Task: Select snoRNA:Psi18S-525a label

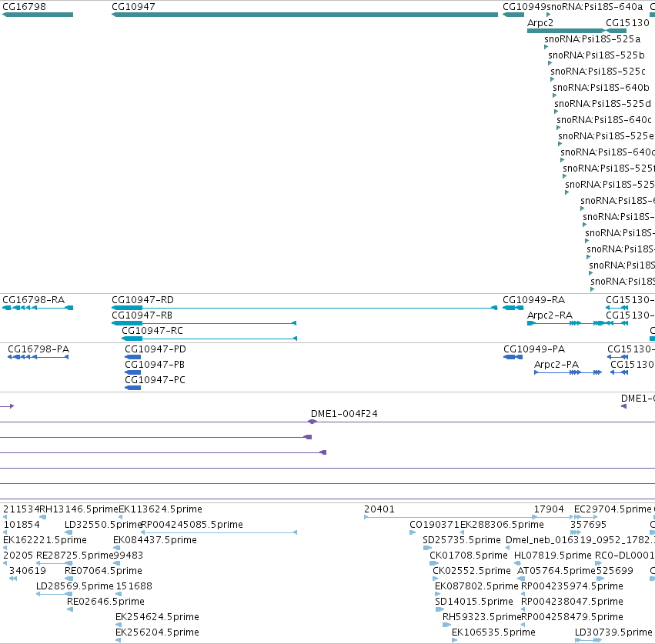Action: pos(593,39)
